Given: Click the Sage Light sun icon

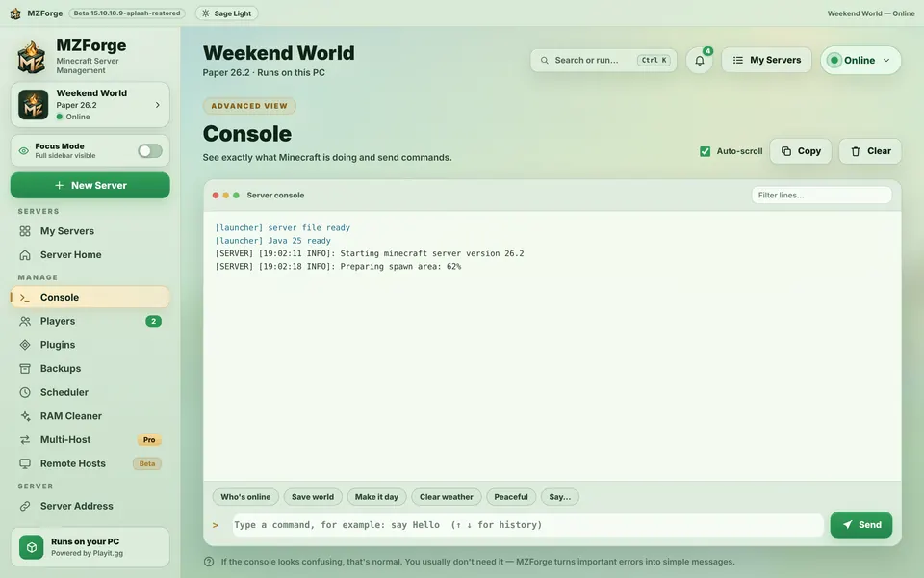Looking at the screenshot, I should [206, 13].
